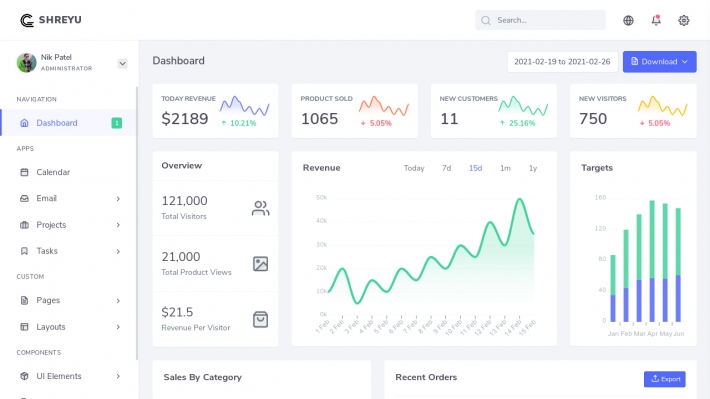Expand the Layouts submenu chevron

click(118, 327)
